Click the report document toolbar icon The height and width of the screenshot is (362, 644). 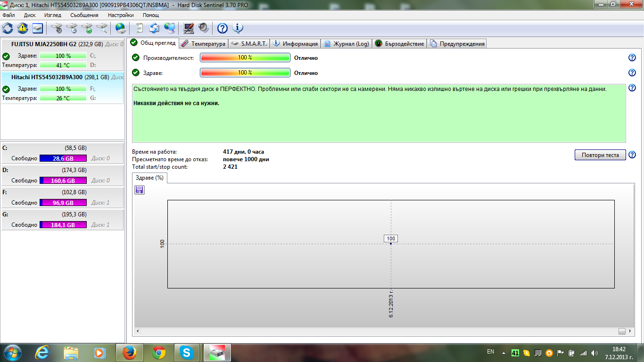(140, 28)
